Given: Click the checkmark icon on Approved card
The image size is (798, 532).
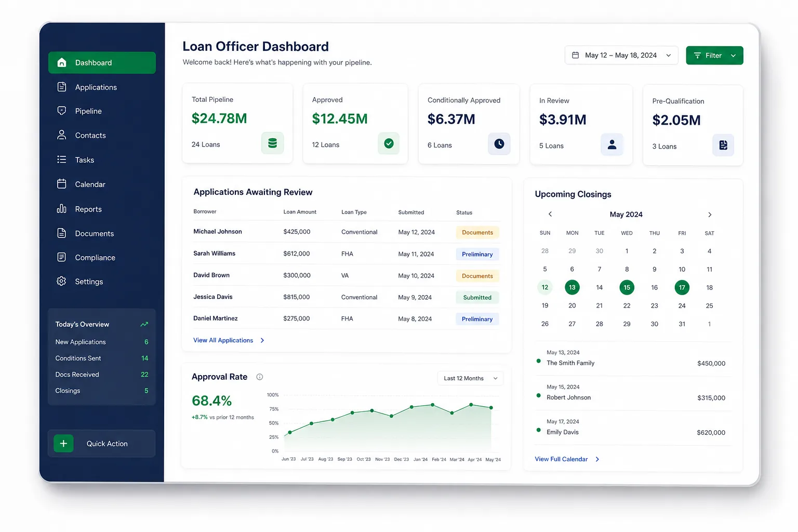Looking at the screenshot, I should [x=389, y=143].
